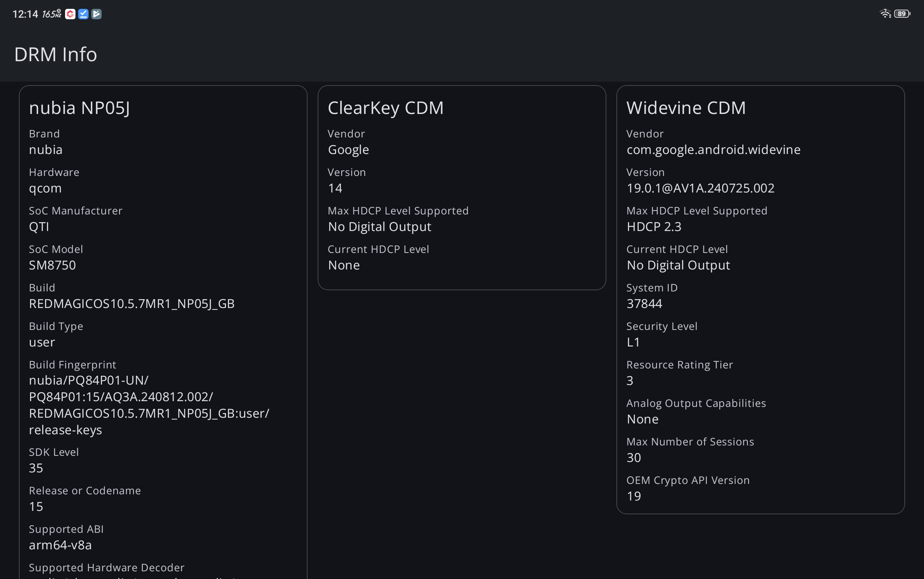Tap the Release or Codename value 15
The height and width of the screenshot is (579, 924).
[x=36, y=507]
